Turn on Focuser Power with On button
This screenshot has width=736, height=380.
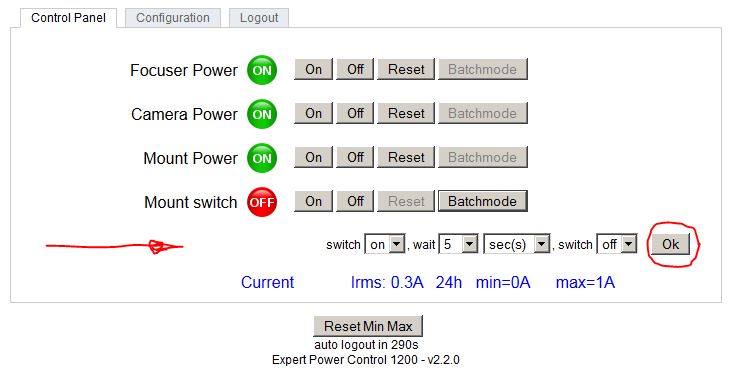coord(314,69)
